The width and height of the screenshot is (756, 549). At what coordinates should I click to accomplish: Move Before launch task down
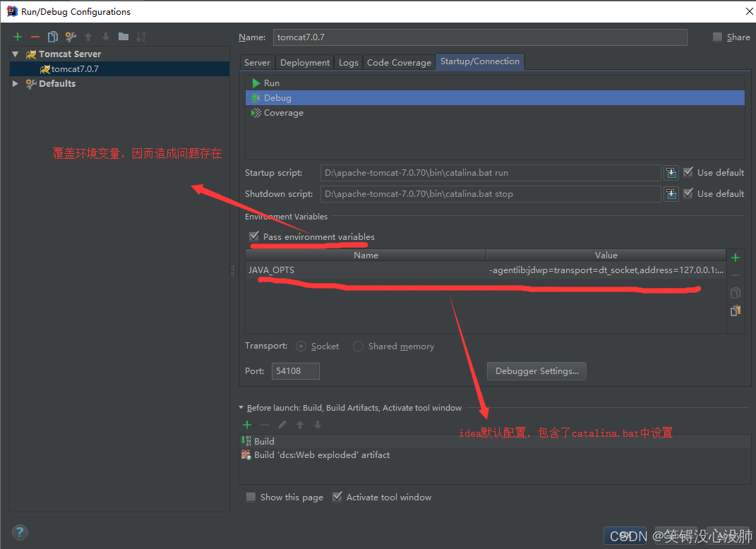pyautogui.click(x=317, y=425)
